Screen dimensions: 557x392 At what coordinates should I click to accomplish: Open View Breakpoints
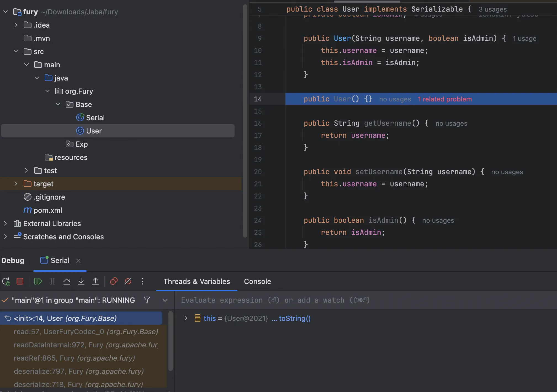tap(114, 281)
